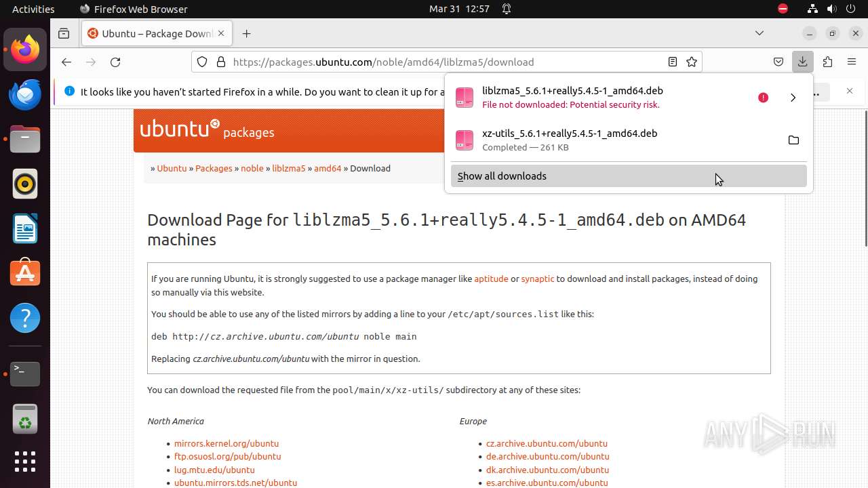
Task: Open the Help icon in dock
Action: (25, 318)
